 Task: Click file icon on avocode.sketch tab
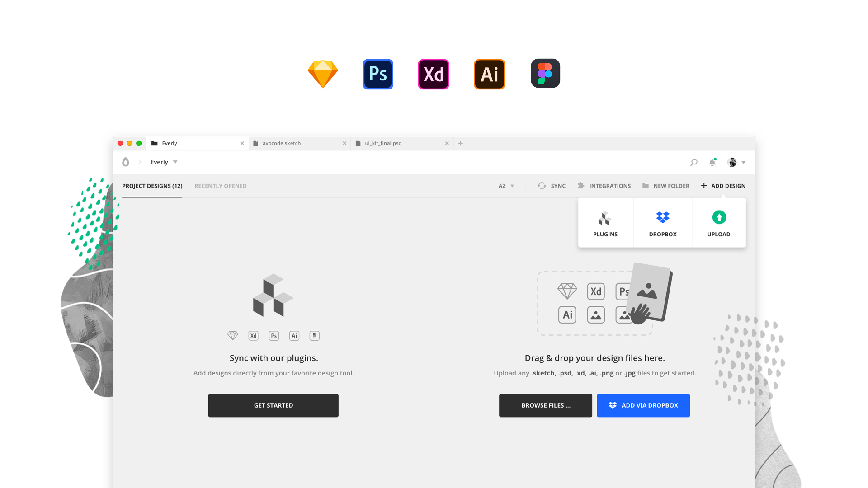pyautogui.click(x=256, y=143)
